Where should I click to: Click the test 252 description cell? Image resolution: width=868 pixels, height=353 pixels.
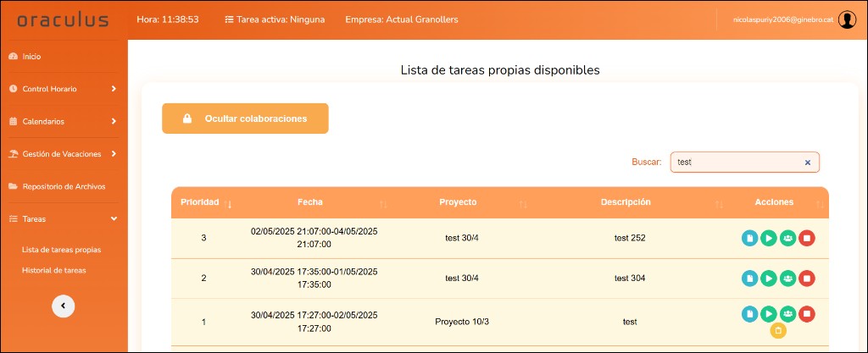[630, 238]
